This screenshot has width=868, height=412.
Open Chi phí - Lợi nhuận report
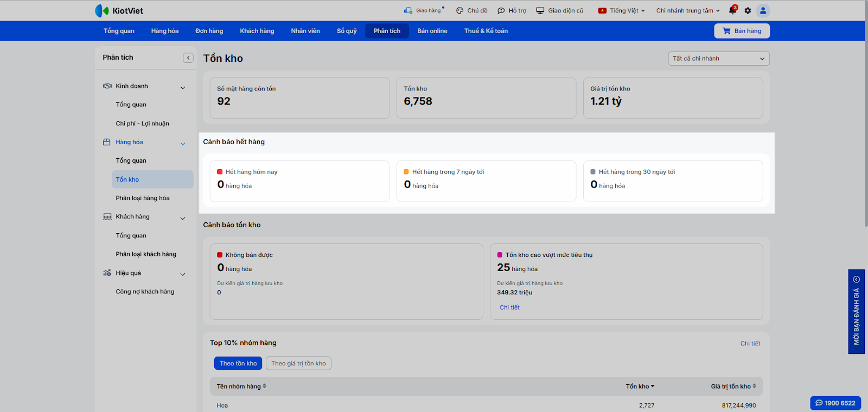(x=142, y=124)
